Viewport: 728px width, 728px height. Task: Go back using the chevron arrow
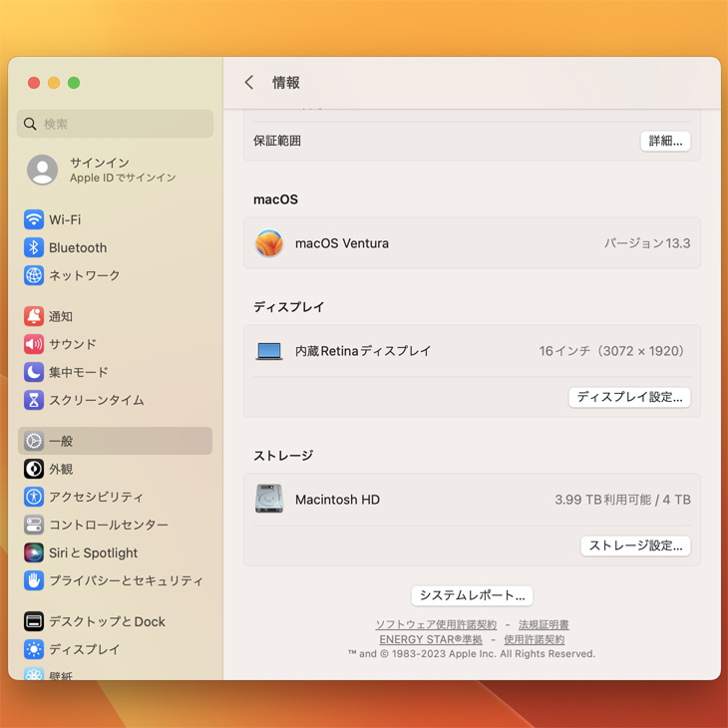click(249, 83)
